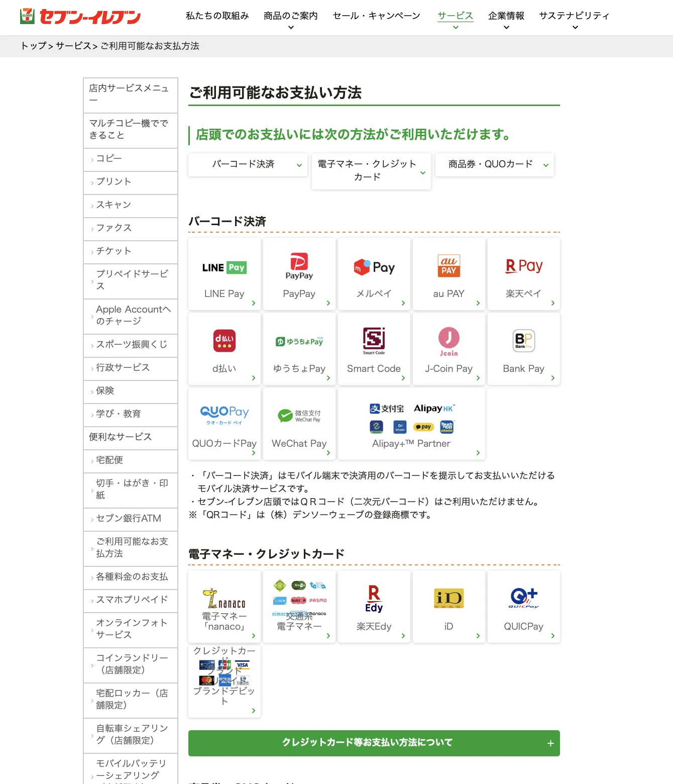Click the au PAY logo
The width and height of the screenshot is (673, 784).
pos(449,266)
